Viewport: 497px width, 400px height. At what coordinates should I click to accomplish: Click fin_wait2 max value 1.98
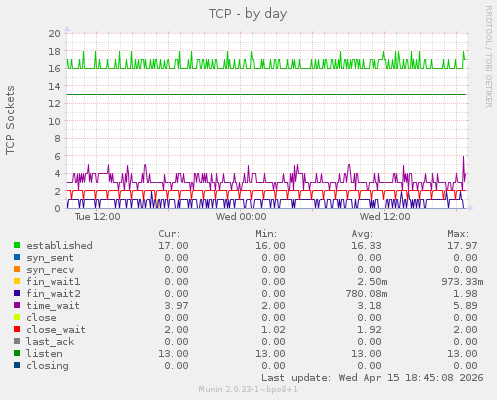point(465,294)
